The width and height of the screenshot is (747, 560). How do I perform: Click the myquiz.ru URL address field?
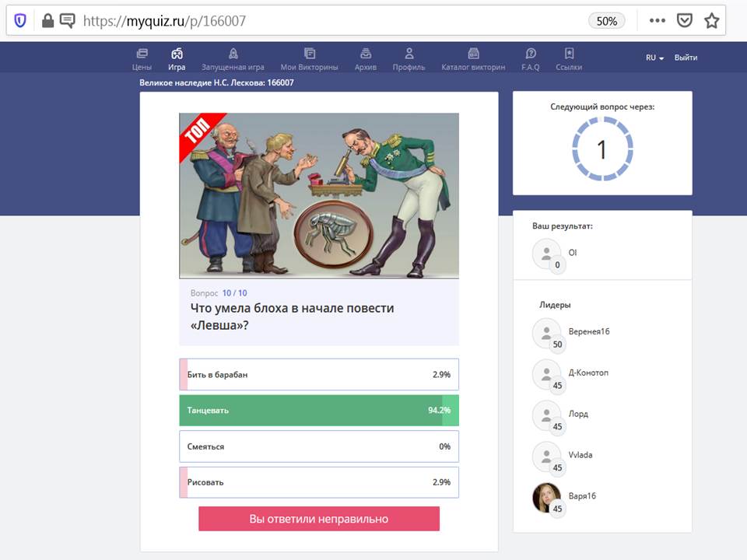(311, 21)
